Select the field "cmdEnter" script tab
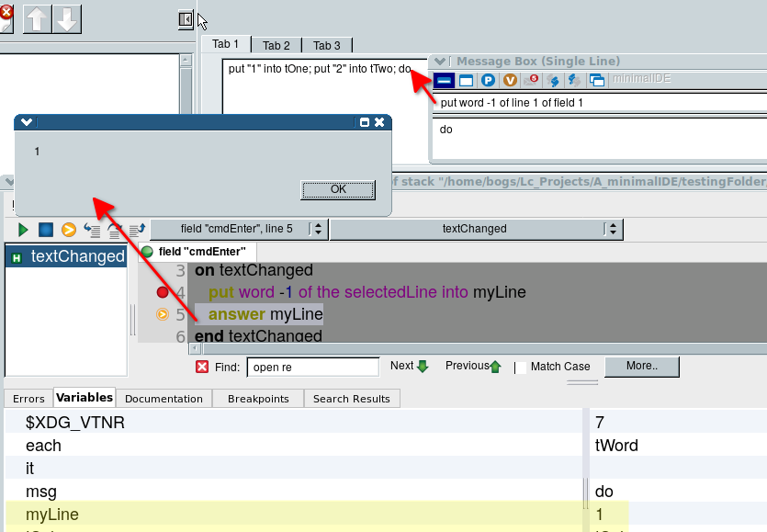Screen dimensions: 767x532 point(197,252)
